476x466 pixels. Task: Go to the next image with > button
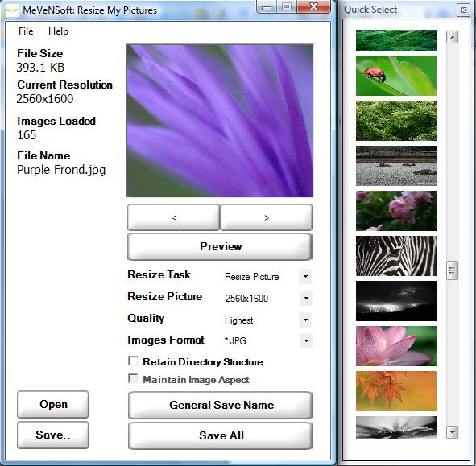click(x=267, y=217)
